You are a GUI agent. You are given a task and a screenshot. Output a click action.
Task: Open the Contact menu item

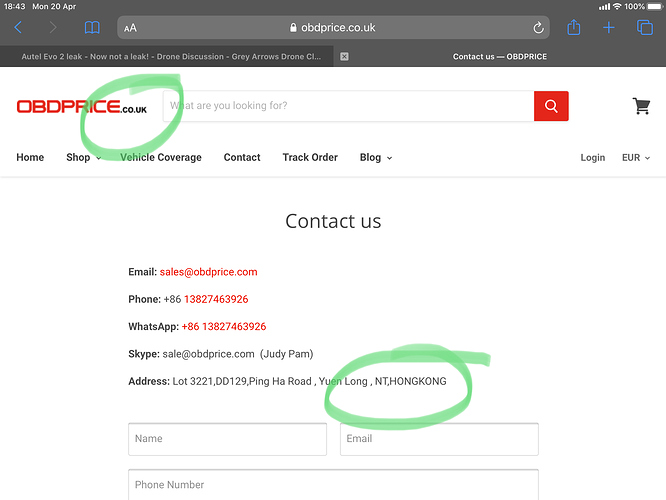[242, 158]
